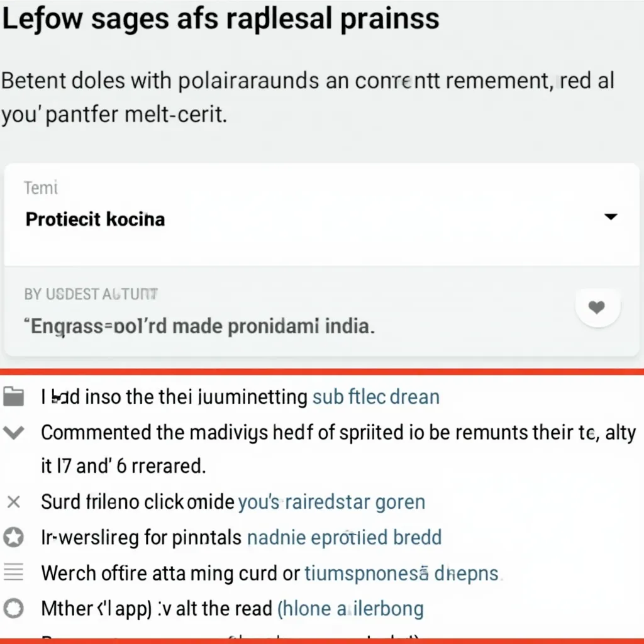644x644 pixels.
Task: Click the folder icon beside first list row
Action: [x=14, y=397]
